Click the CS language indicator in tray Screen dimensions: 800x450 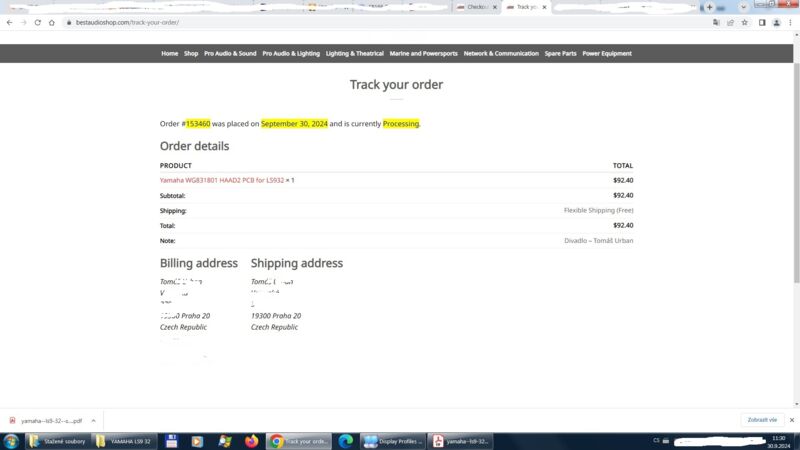pos(656,441)
